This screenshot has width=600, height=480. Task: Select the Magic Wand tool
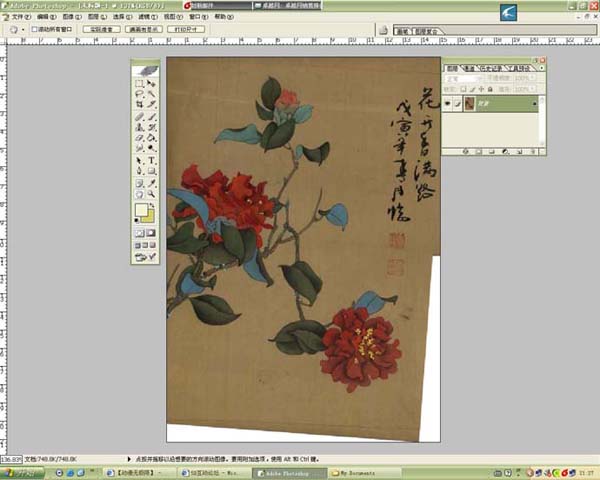point(151,93)
